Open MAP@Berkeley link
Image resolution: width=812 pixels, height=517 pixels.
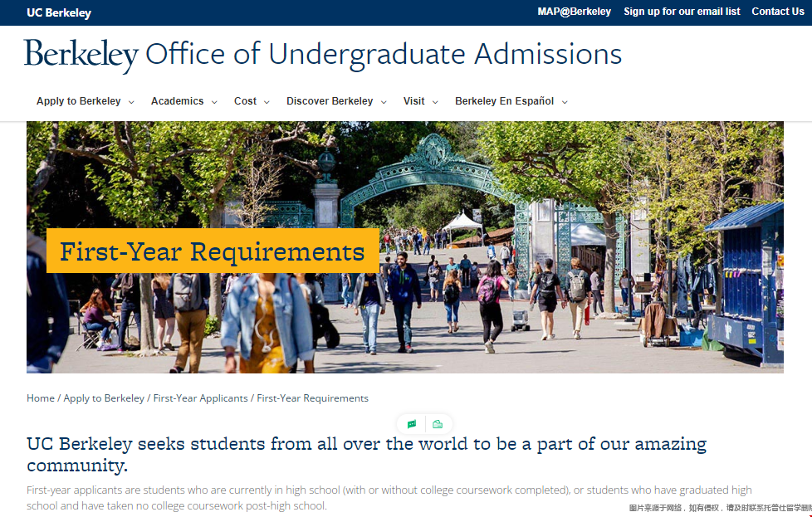coord(575,12)
